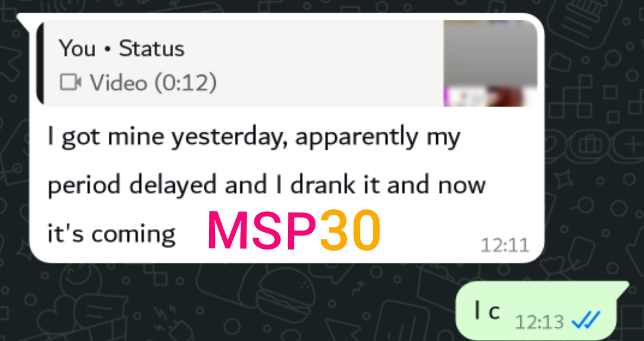This screenshot has height=341, width=644.
Task: Tap the "it's coming" text
Action: point(111,234)
